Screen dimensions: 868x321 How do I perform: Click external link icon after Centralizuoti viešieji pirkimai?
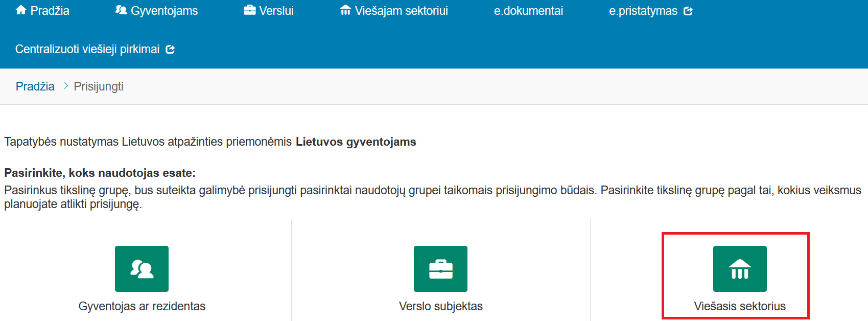pyautogui.click(x=170, y=50)
